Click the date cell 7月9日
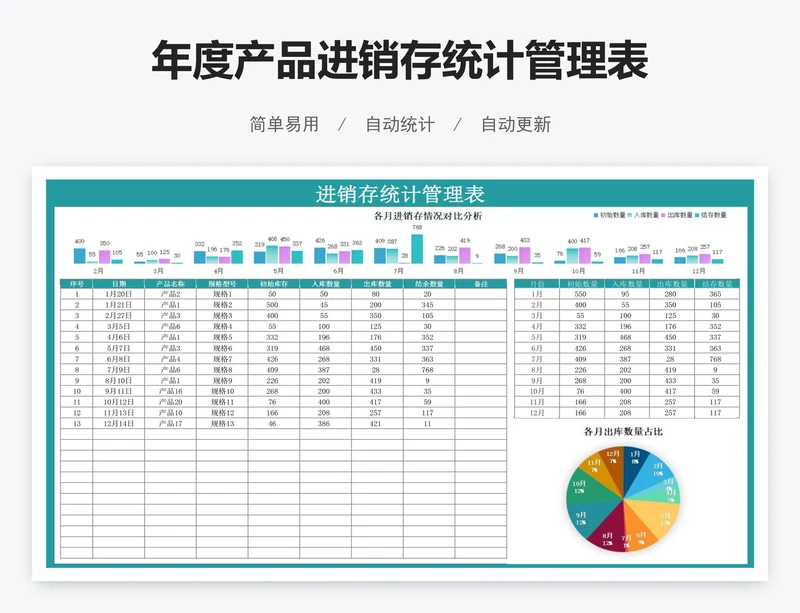 click(118, 370)
